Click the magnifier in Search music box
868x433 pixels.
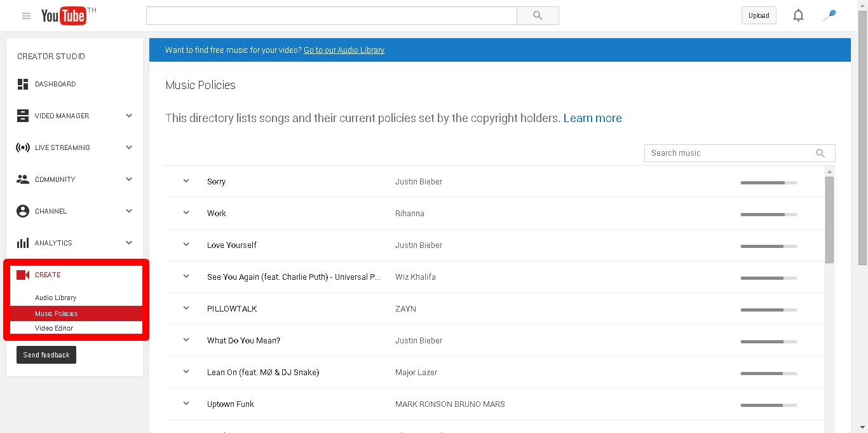(x=820, y=153)
